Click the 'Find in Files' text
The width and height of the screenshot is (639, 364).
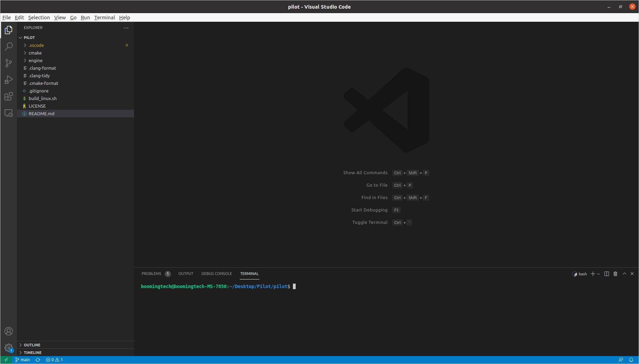point(374,198)
